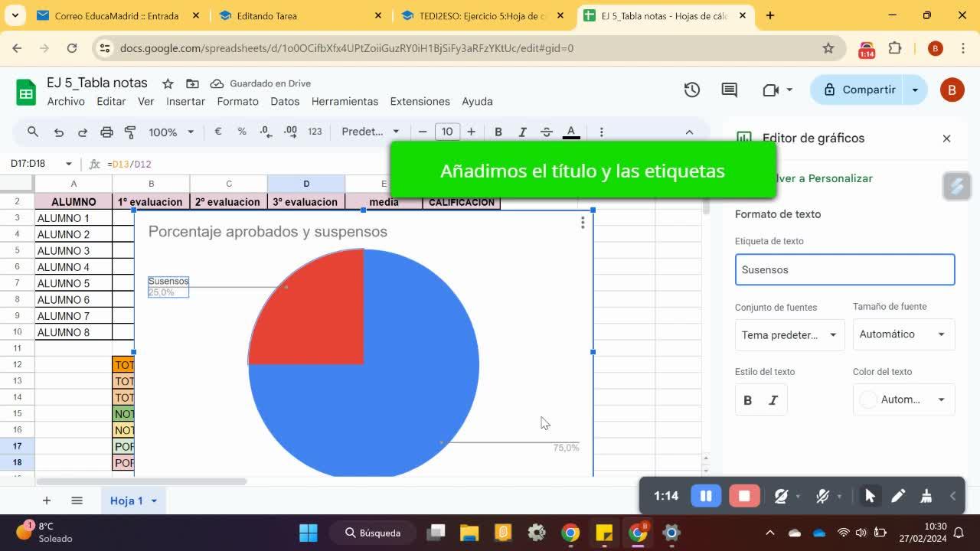The height and width of the screenshot is (551, 980).
Task: Open the text color picker in the toolbar
Action: (x=571, y=132)
